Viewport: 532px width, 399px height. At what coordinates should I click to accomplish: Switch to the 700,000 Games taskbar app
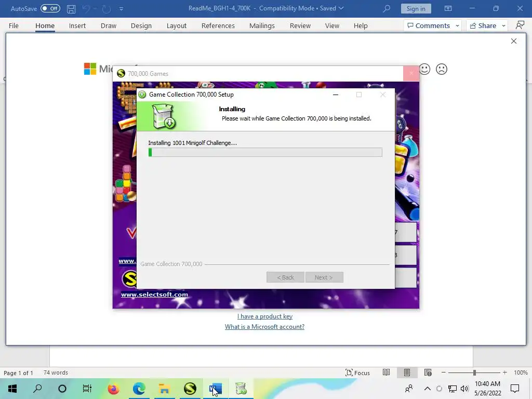pos(190,389)
